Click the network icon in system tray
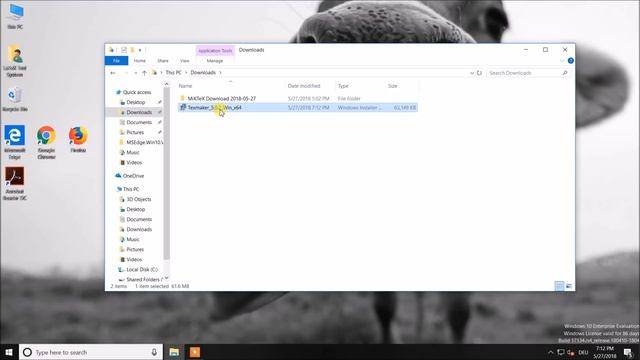Image resolution: width=640 pixels, height=360 pixels. [561, 352]
